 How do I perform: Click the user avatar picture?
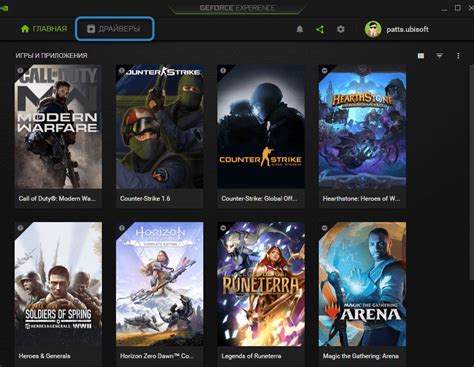[373, 29]
